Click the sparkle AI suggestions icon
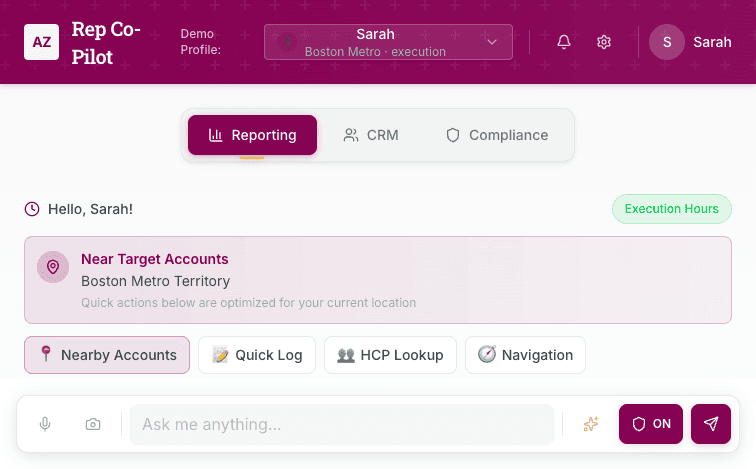The width and height of the screenshot is (756, 469). click(x=591, y=424)
